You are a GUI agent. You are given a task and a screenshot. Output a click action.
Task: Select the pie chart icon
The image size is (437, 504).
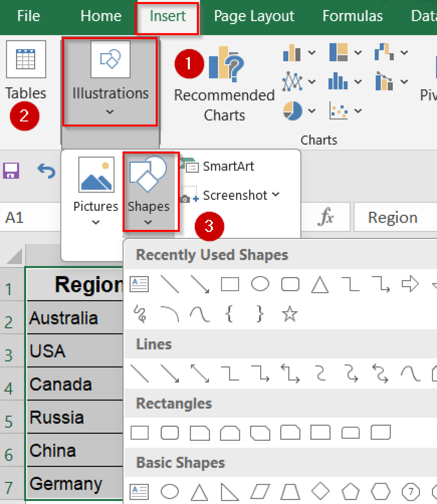click(x=293, y=111)
